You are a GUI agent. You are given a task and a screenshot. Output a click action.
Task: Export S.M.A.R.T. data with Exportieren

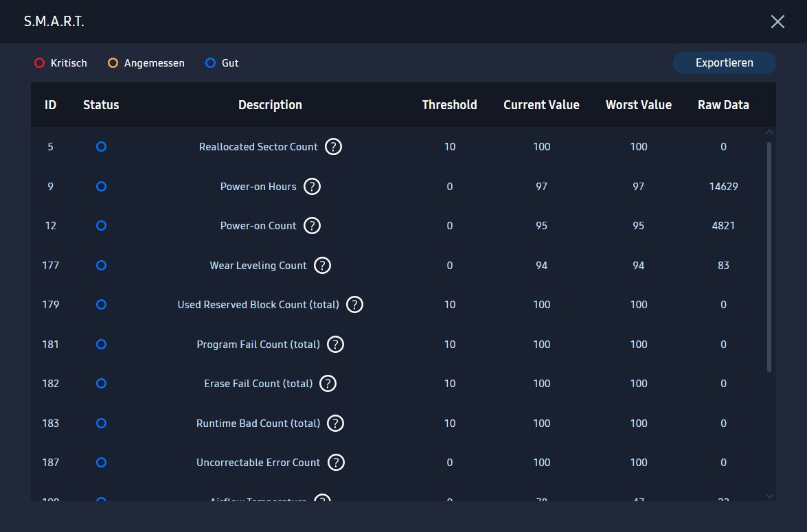click(724, 62)
